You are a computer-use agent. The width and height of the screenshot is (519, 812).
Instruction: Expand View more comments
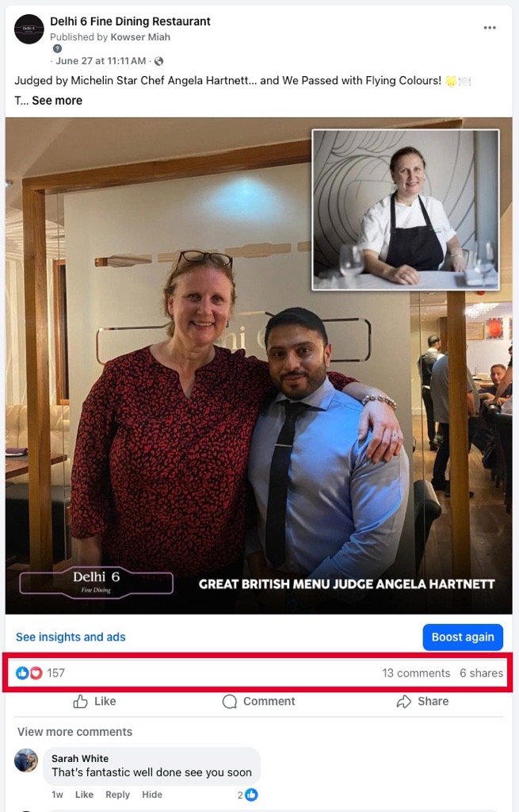pyautogui.click(x=75, y=732)
